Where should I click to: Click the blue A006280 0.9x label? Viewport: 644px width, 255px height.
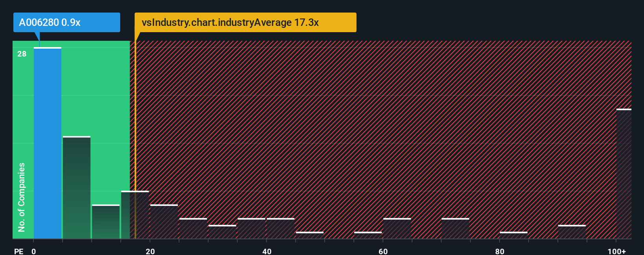tap(67, 22)
